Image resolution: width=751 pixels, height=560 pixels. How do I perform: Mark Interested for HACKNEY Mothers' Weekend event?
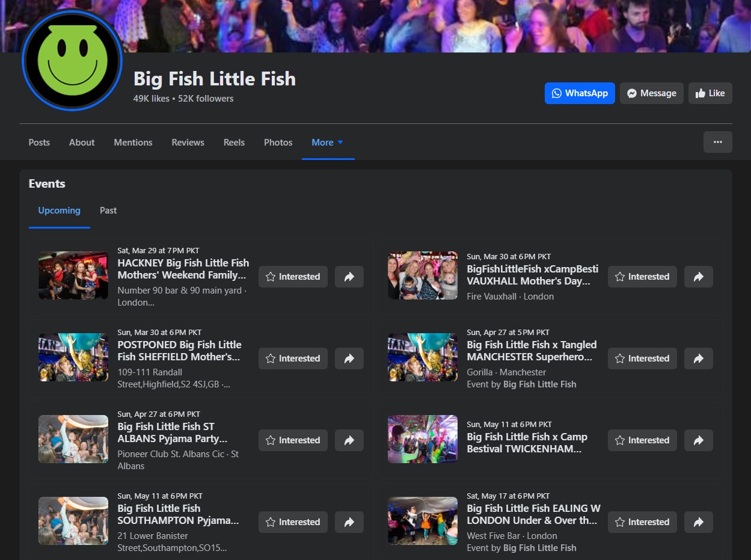293,277
